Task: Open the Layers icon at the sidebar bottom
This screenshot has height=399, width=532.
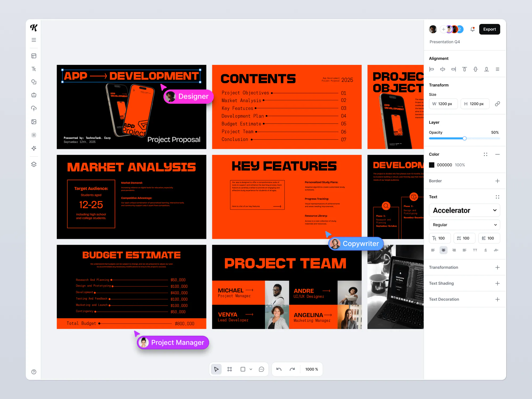Action: [34, 164]
